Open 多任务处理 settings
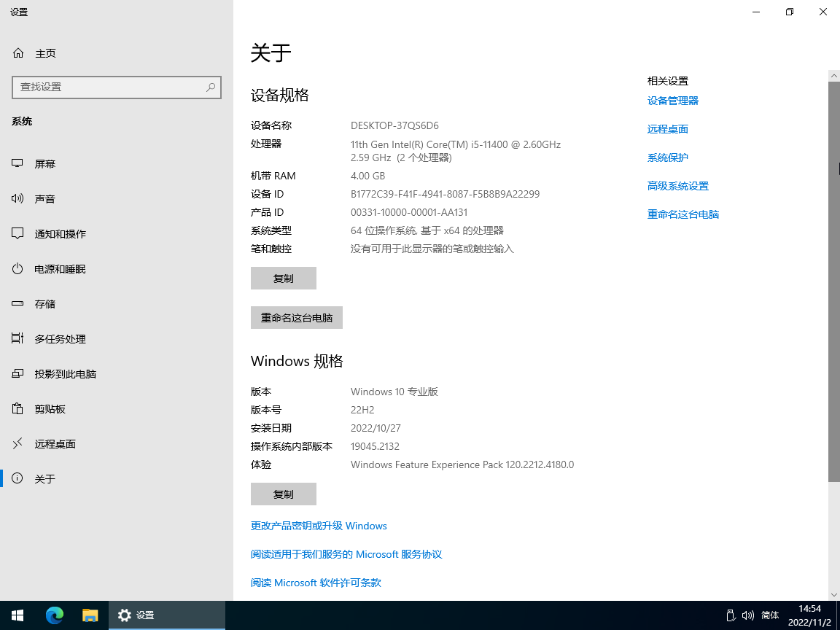The image size is (840, 630). [116, 338]
